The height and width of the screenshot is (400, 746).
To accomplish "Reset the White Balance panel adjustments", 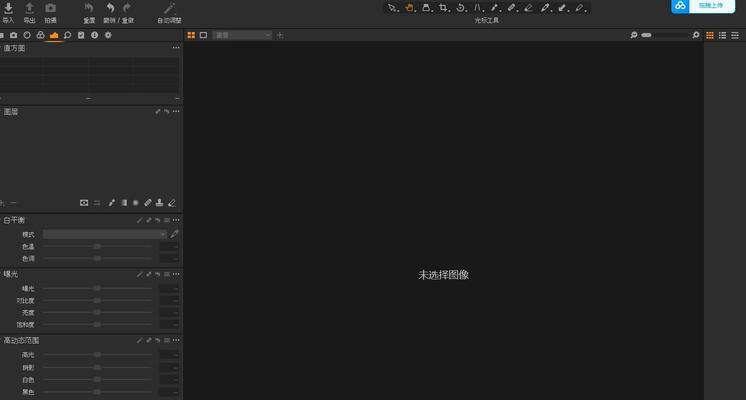I will (157, 220).
